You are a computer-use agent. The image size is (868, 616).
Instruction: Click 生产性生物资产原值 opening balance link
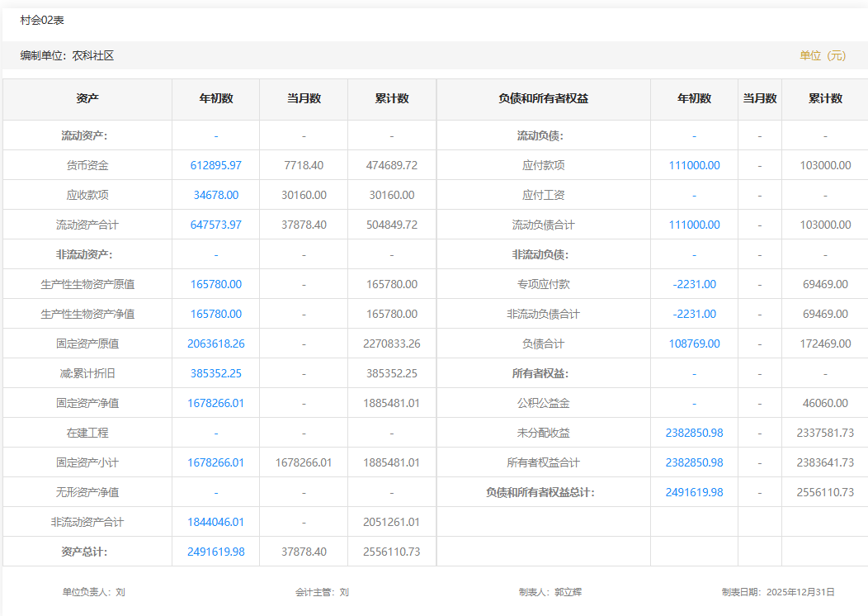tap(215, 284)
